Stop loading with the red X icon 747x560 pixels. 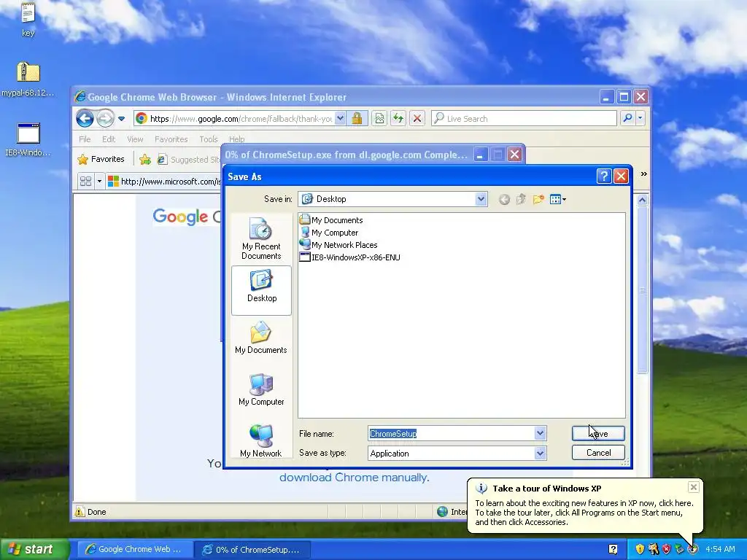click(x=417, y=119)
